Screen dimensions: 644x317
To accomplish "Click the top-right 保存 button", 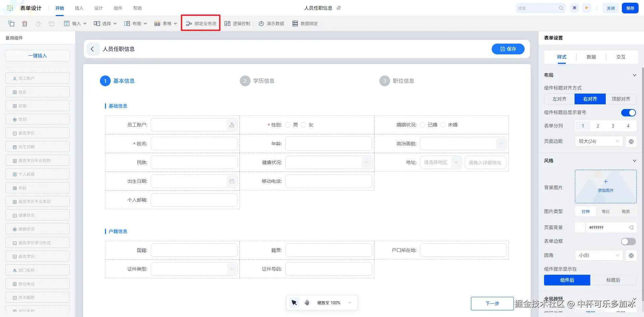I will click(x=630, y=8).
